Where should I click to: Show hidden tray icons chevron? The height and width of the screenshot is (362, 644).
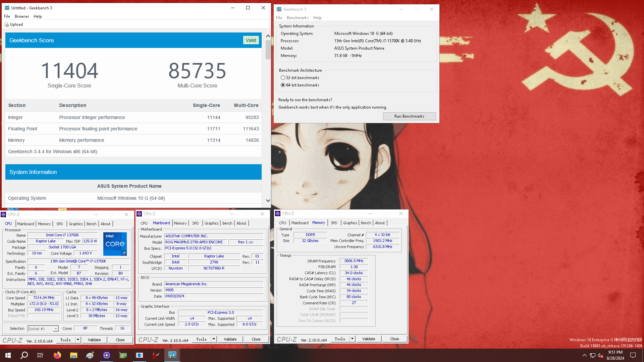[585, 355]
